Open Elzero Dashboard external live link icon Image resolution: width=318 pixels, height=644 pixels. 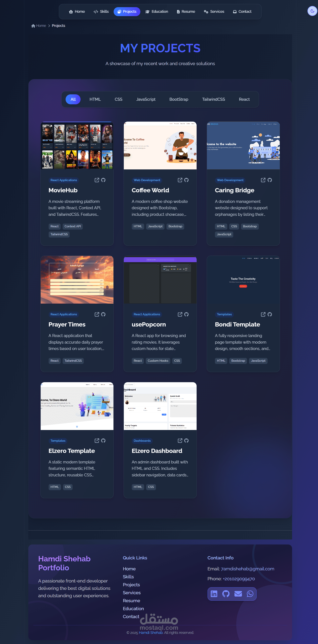(180, 441)
